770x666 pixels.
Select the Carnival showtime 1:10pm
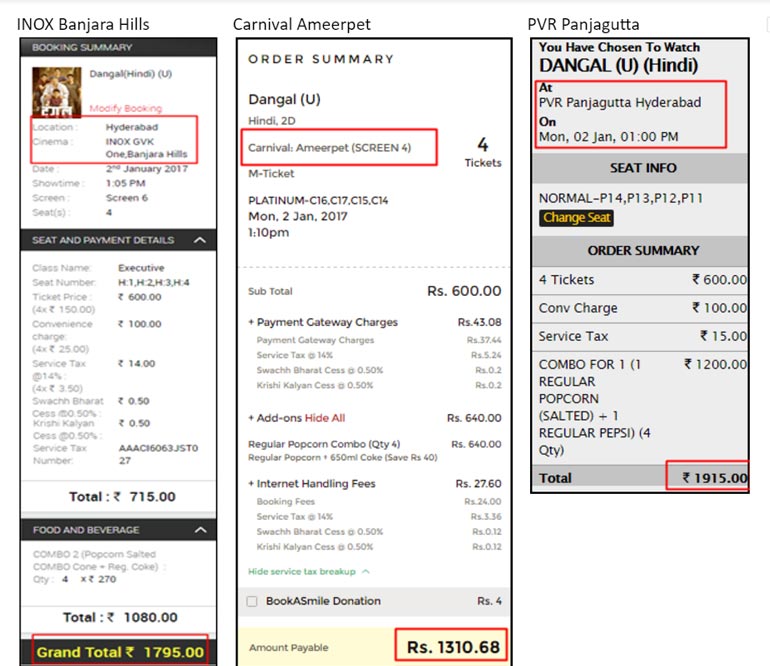tap(269, 233)
